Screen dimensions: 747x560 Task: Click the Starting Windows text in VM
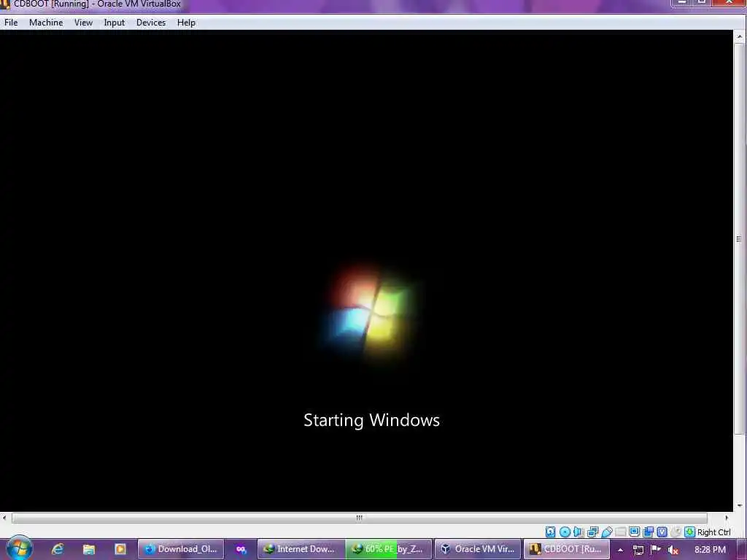pos(371,420)
